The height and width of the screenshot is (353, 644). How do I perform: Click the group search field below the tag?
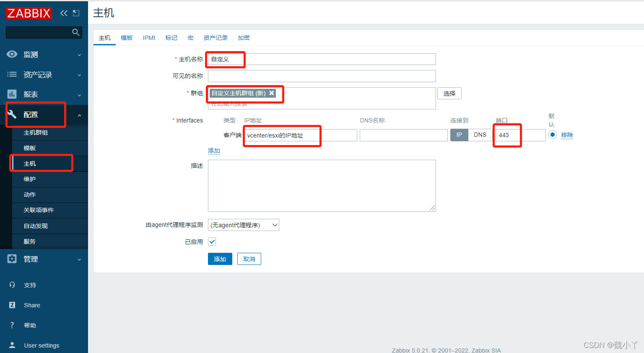322,104
